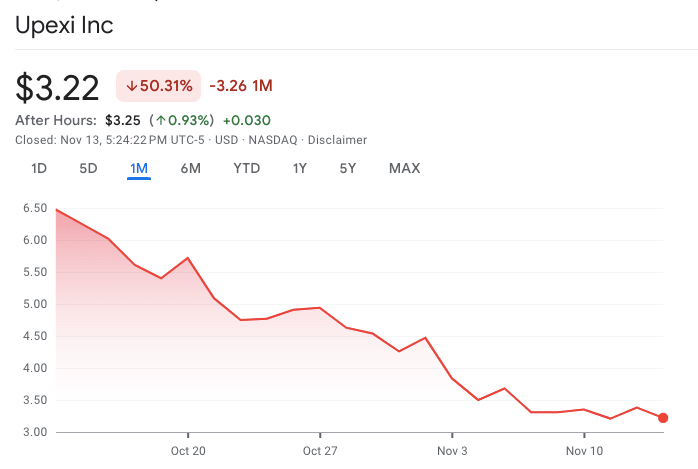Switch to the 5Y chart view
The width and height of the screenshot is (698, 469).
pos(347,168)
